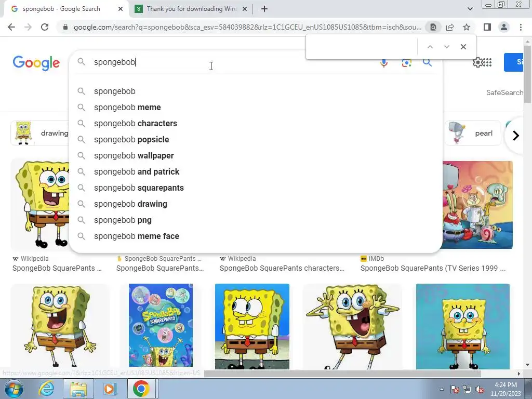The width and height of the screenshot is (532, 399).
Task: Open the Action Center flag icon
Action: coord(455,390)
